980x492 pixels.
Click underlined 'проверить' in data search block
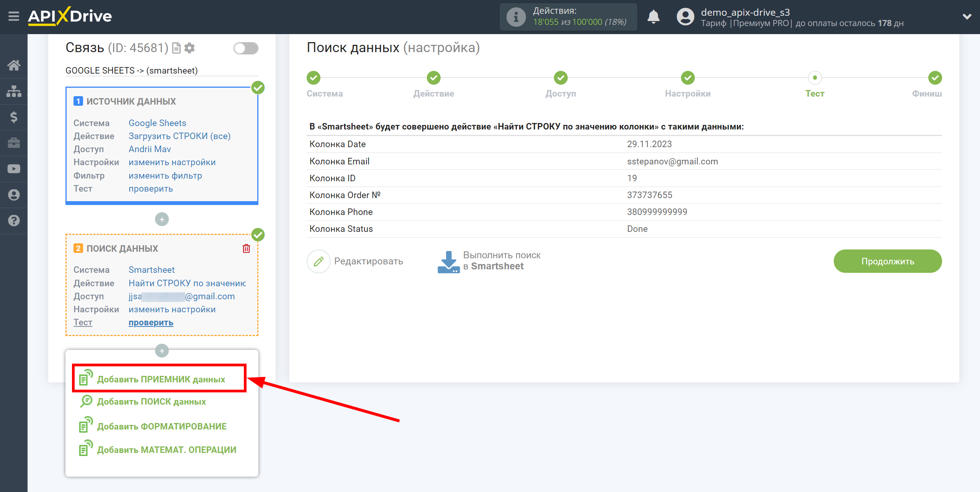[x=151, y=323]
